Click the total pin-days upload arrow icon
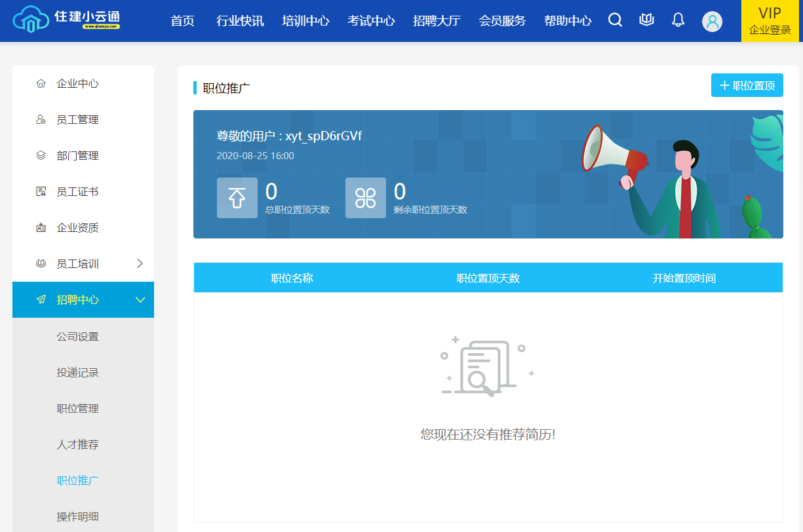The image size is (803, 532). 237,198
